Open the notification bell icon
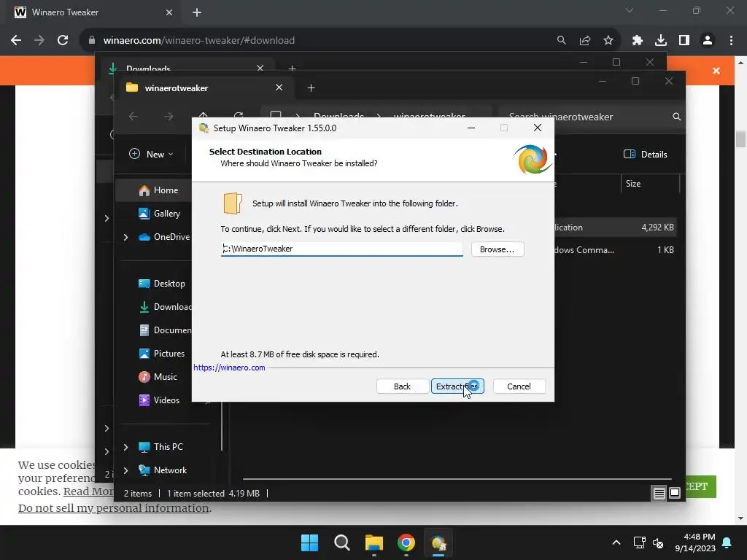 [727, 542]
